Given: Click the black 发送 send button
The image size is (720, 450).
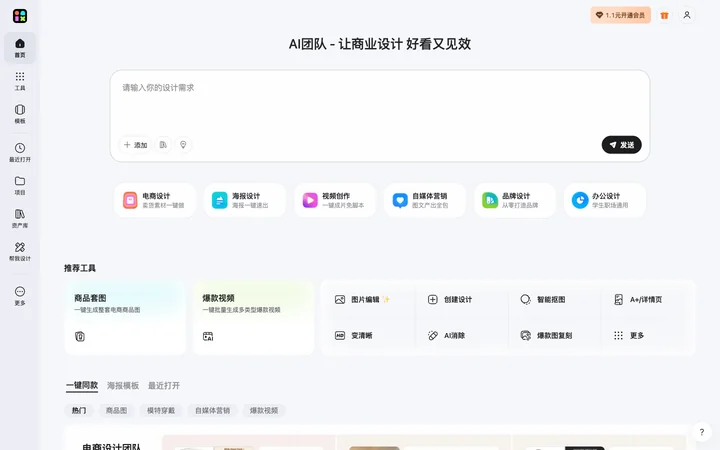Looking at the screenshot, I should [x=621, y=145].
